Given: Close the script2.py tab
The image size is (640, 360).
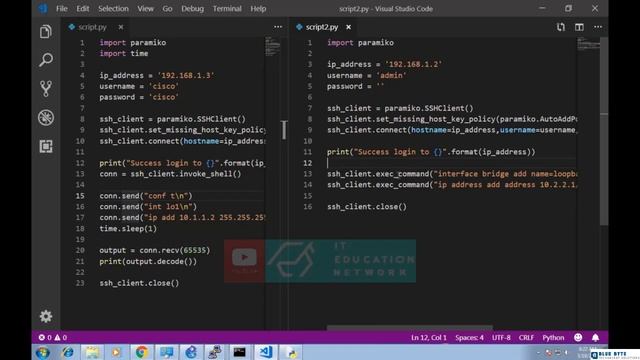Looking at the screenshot, I should pyautogui.click(x=348, y=27).
